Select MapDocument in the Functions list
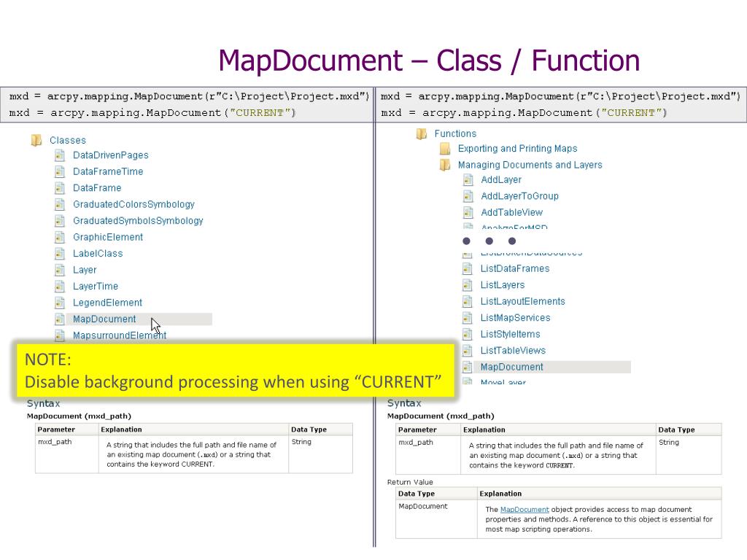The width and height of the screenshot is (747, 560). click(511, 367)
